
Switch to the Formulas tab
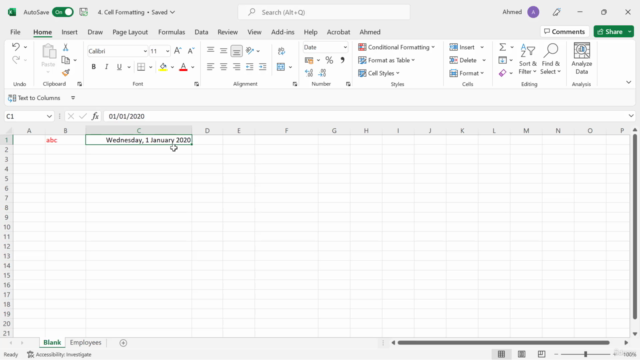[x=171, y=32]
